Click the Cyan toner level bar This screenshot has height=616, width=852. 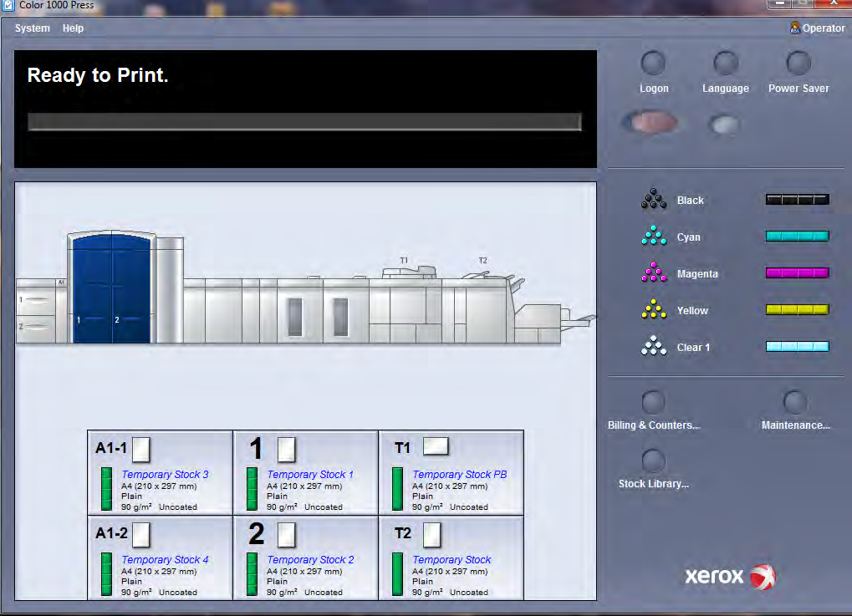797,236
